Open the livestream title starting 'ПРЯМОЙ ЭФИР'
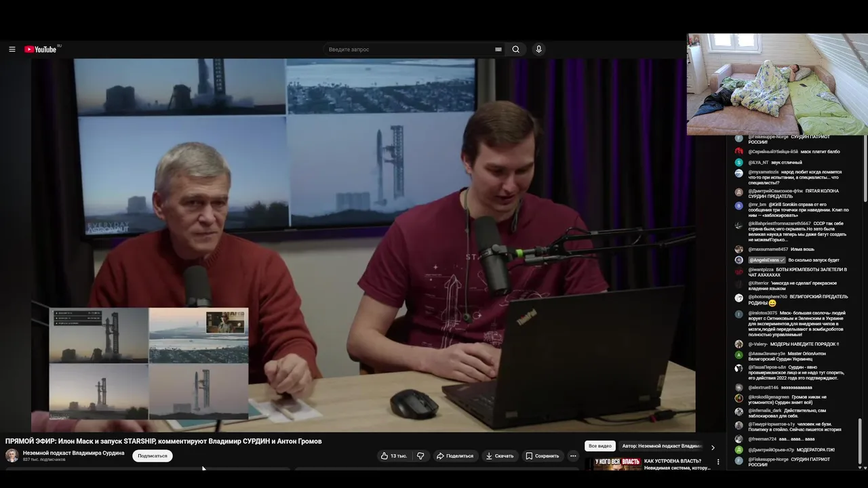This screenshot has height=488, width=868. pyautogui.click(x=163, y=441)
